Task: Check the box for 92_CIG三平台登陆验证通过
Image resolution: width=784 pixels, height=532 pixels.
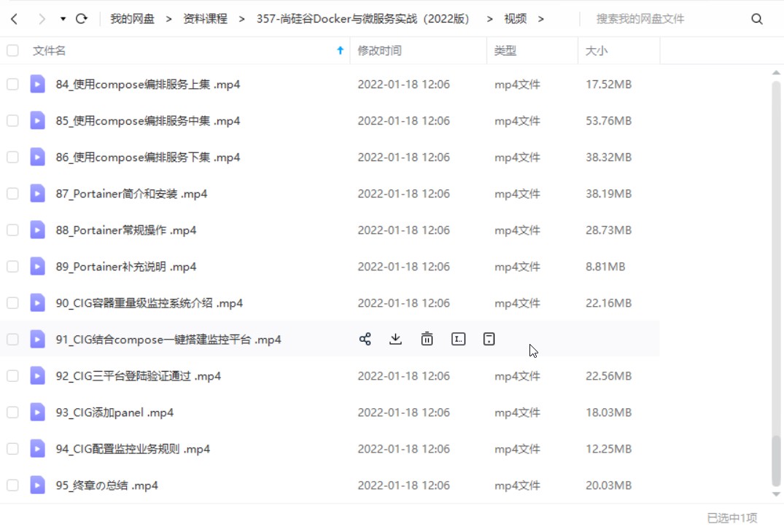Action: point(12,375)
